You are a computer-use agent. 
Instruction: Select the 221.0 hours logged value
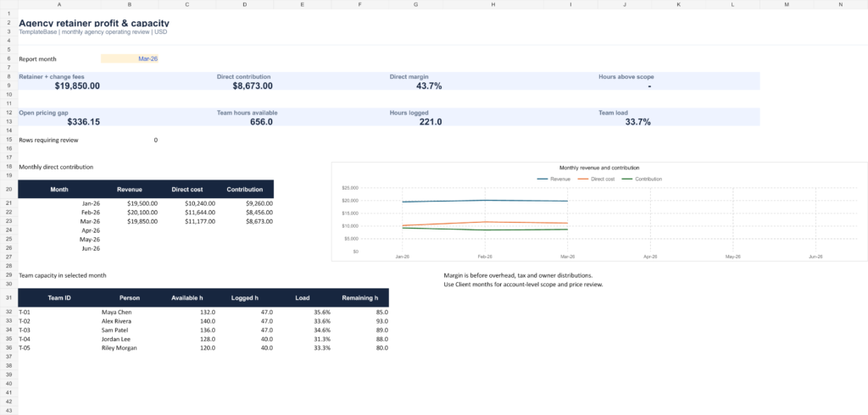click(x=431, y=122)
